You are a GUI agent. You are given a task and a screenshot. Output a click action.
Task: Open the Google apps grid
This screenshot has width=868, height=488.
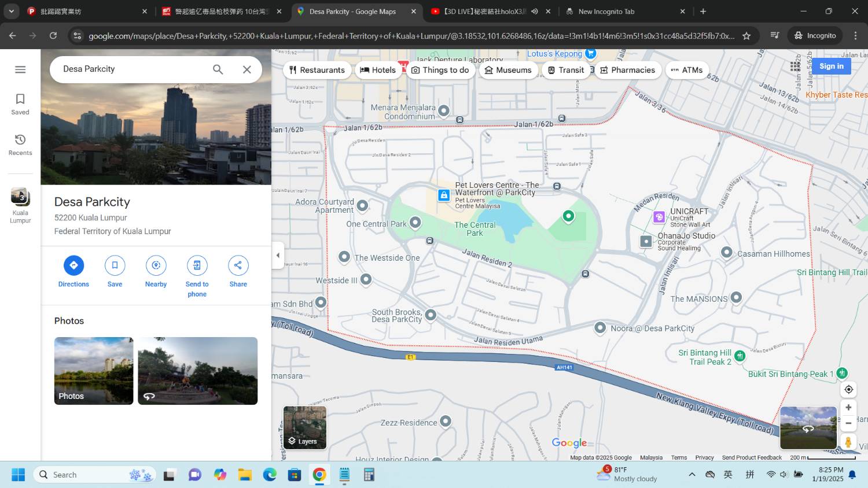[x=796, y=66]
